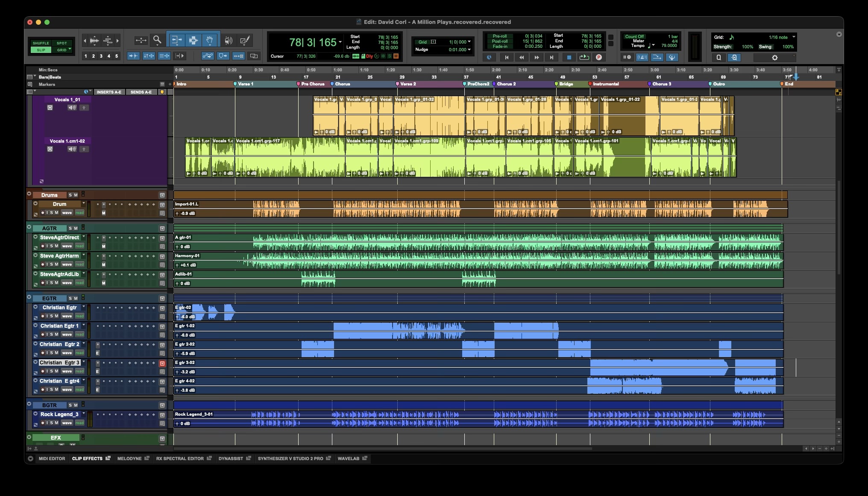
Task: Select the Selector tool with waveform icon
Action: [x=193, y=40]
